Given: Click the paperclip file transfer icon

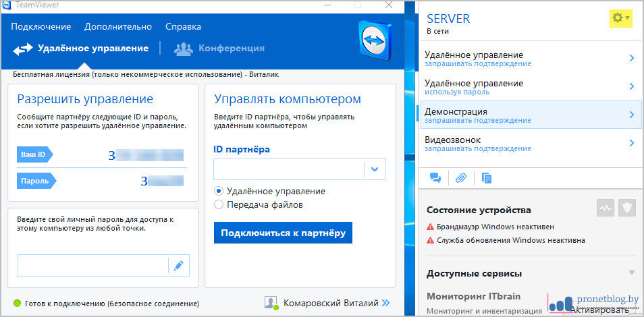Looking at the screenshot, I should click(461, 178).
